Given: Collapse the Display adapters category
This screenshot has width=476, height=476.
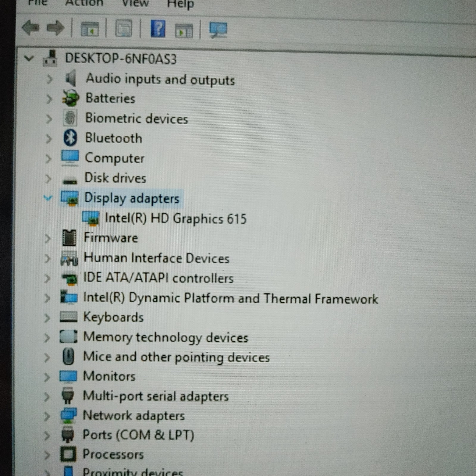Looking at the screenshot, I should coord(48,198).
